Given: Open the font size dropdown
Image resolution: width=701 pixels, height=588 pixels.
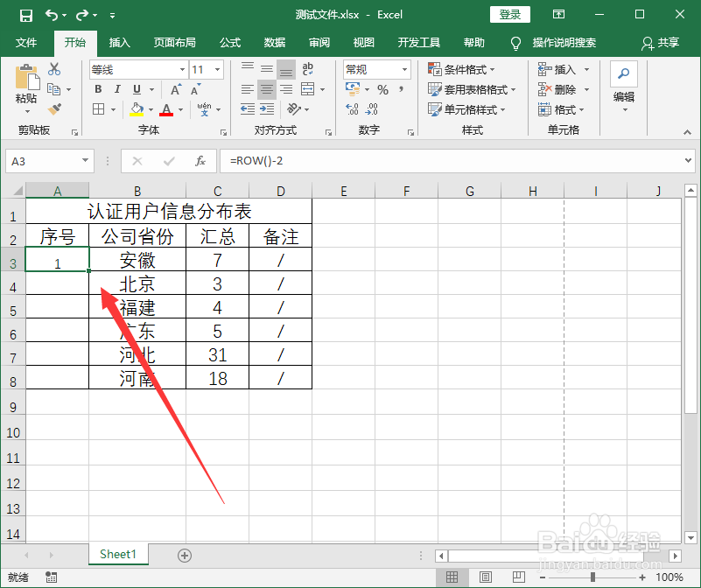Looking at the screenshot, I should (216, 69).
